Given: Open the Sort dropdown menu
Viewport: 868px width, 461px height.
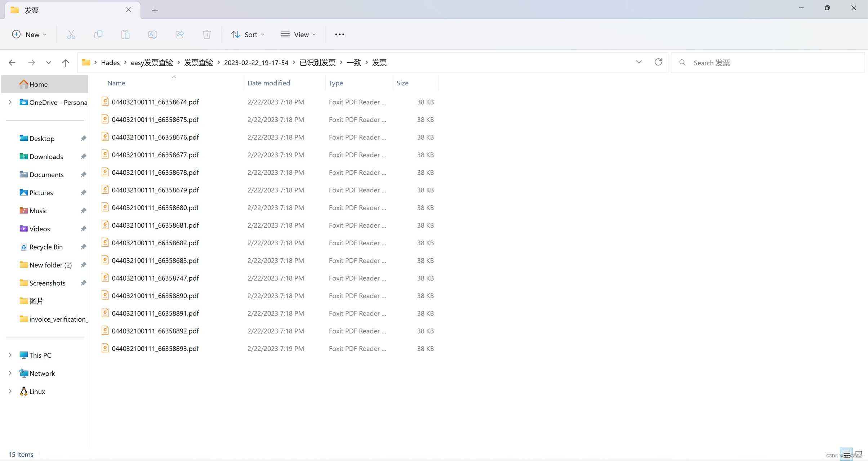Looking at the screenshot, I should [x=248, y=35].
